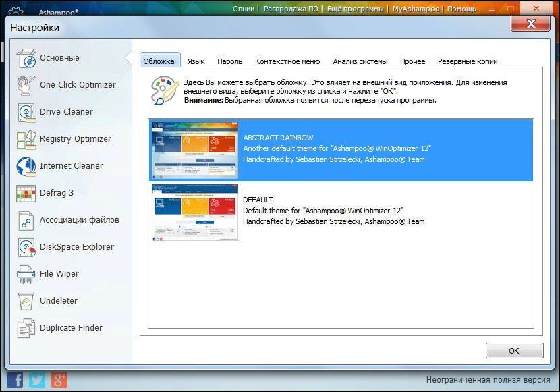
Task: Switch to Анализ системы tab
Action: [x=360, y=61]
